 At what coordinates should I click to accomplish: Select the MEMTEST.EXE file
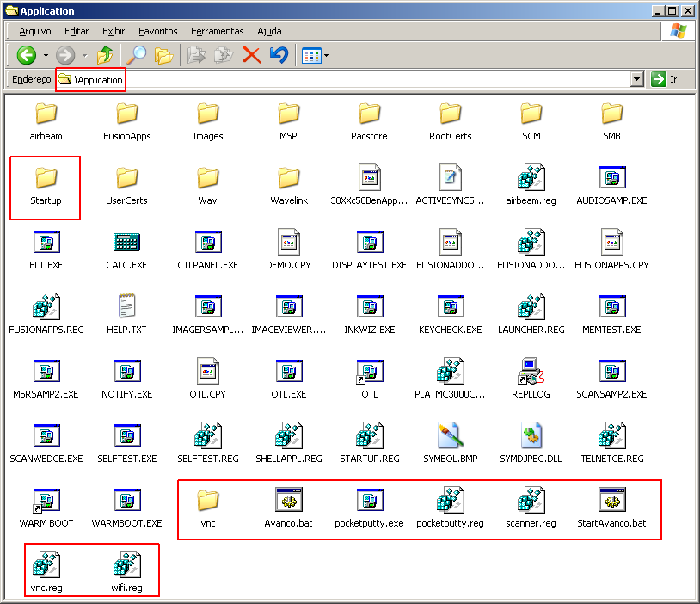coord(611,316)
